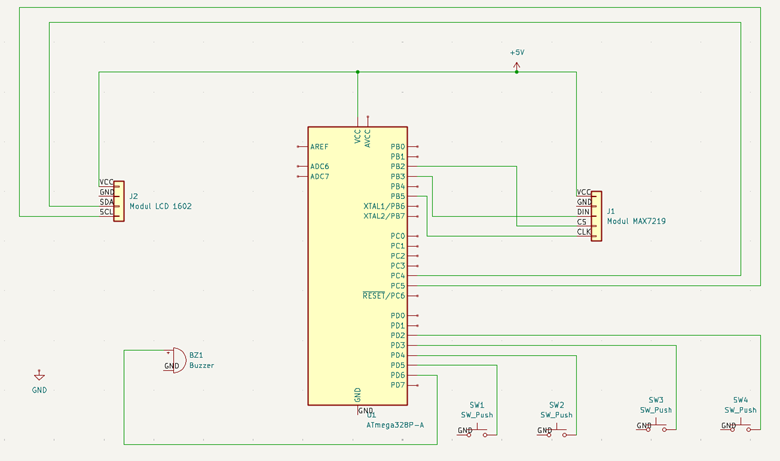Image resolution: width=780 pixels, height=461 pixels.
Task: Click the DIN pin label on J1
Action: tap(583, 212)
